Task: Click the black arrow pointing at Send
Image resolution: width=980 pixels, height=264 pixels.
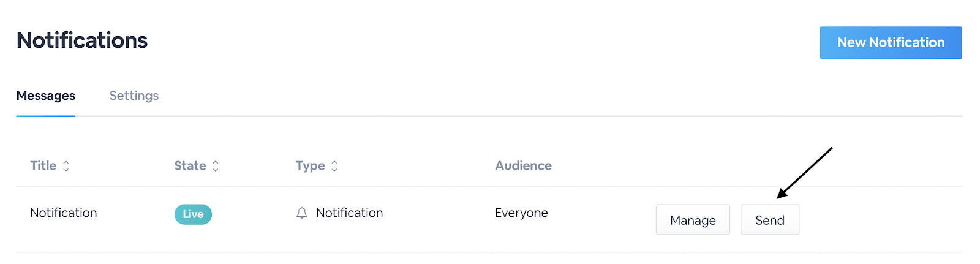Action: (x=804, y=173)
